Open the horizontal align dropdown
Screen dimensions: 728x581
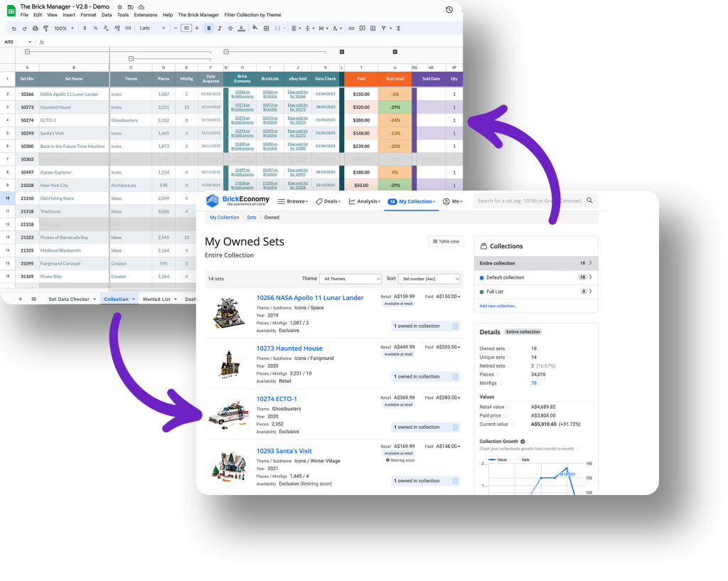tap(296, 28)
